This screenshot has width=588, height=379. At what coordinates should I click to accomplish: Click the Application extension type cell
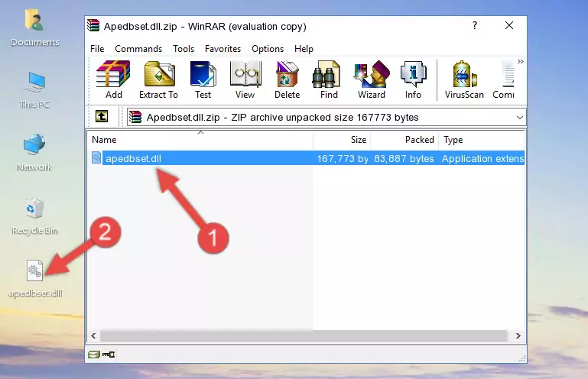coord(482,159)
